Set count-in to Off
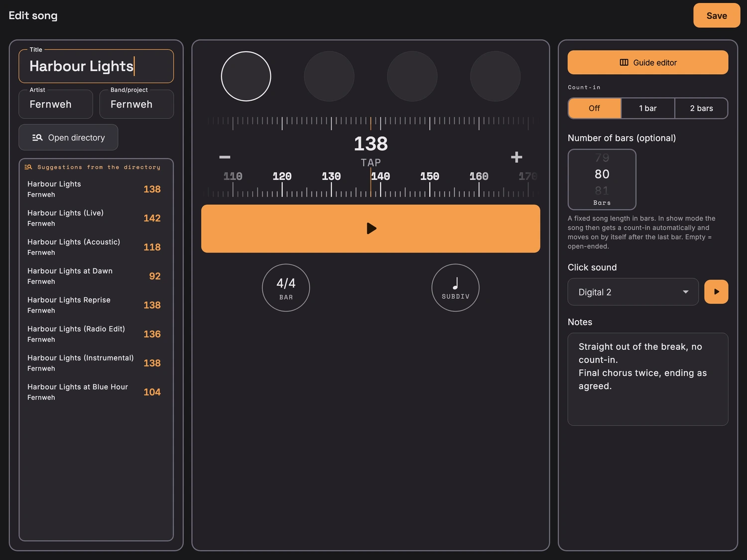 pos(595,108)
